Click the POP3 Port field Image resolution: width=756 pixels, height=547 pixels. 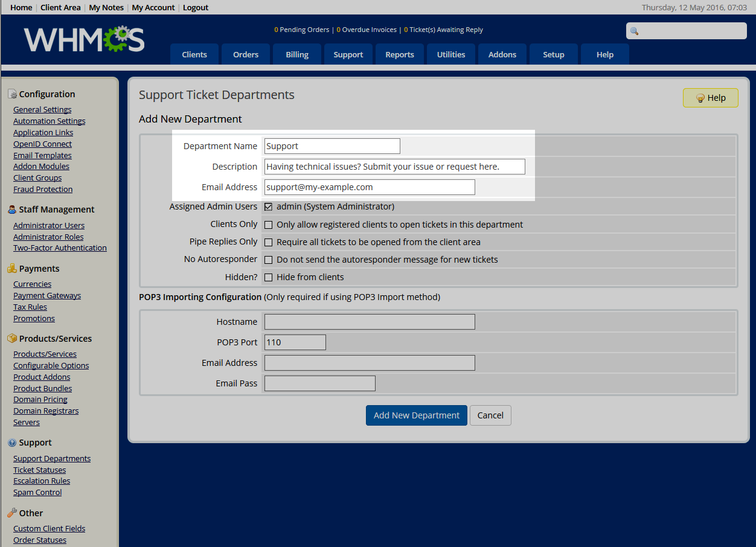pyautogui.click(x=295, y=342)
